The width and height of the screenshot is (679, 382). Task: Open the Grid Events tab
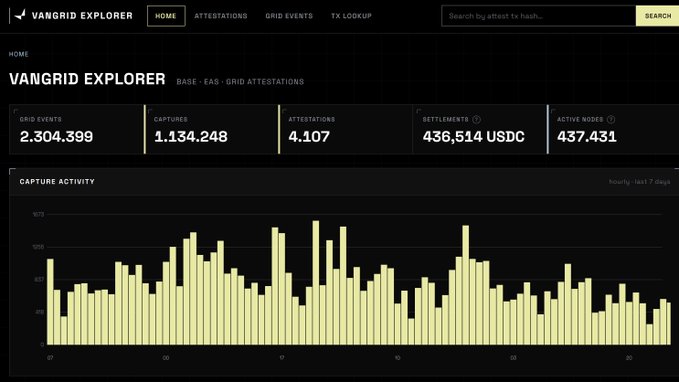click(289, 16)
